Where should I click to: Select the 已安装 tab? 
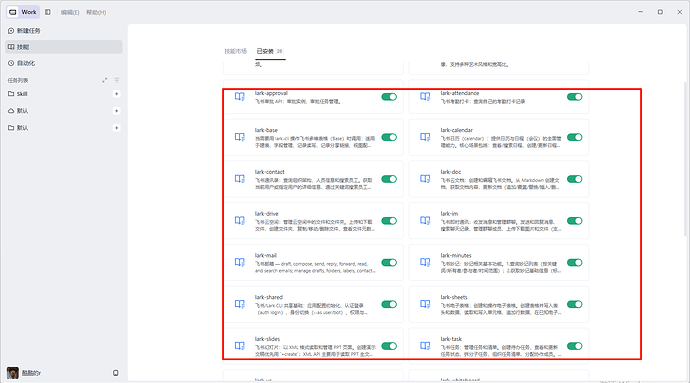[270, 51]
